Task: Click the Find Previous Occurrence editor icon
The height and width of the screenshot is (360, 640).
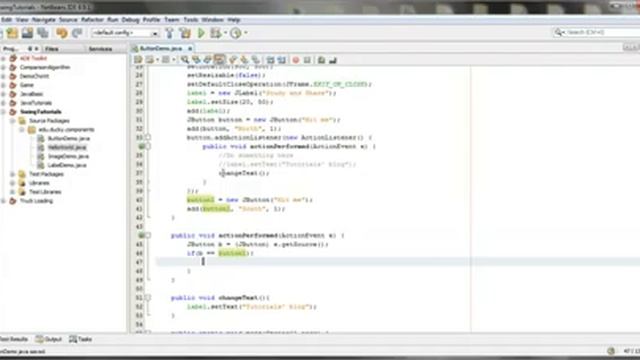Action: point(196,60)
